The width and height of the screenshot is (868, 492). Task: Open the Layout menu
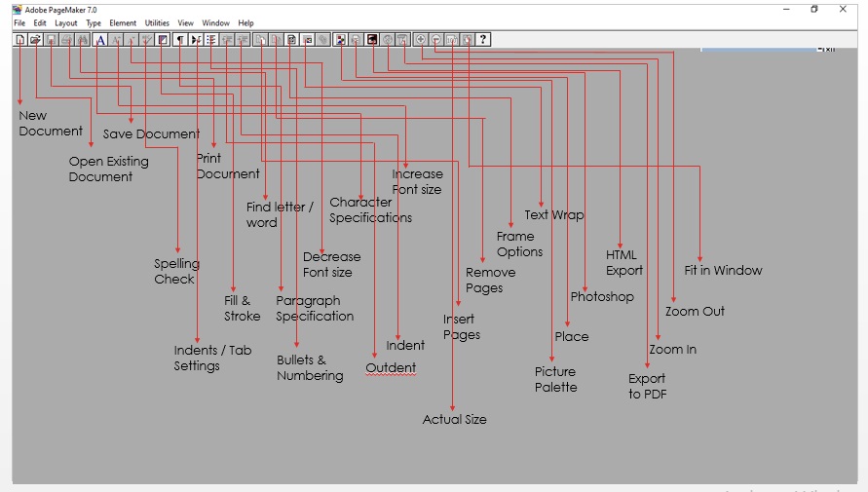click(x=66, y=22)
